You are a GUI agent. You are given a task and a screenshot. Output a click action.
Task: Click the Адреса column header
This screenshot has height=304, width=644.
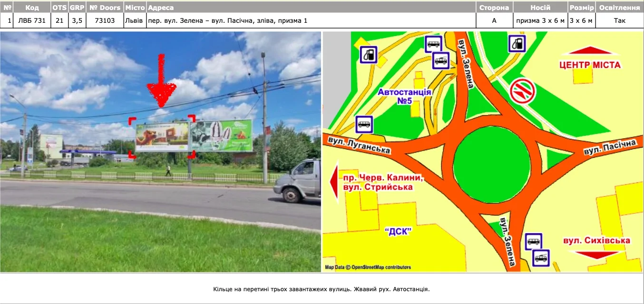coord(161,8)
